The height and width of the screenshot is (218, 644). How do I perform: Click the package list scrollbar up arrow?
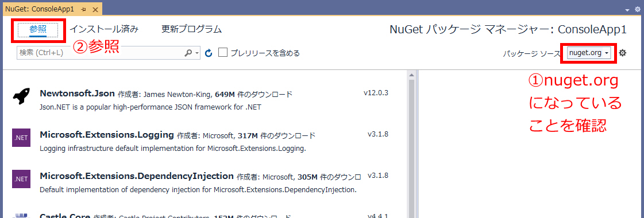pos(411,75)
